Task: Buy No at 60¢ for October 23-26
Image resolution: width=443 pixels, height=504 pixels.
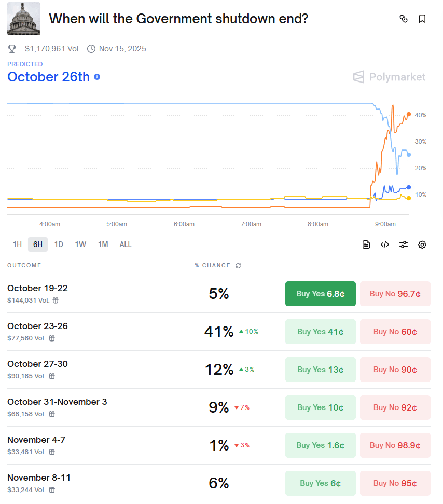Action: pos(395,332)
